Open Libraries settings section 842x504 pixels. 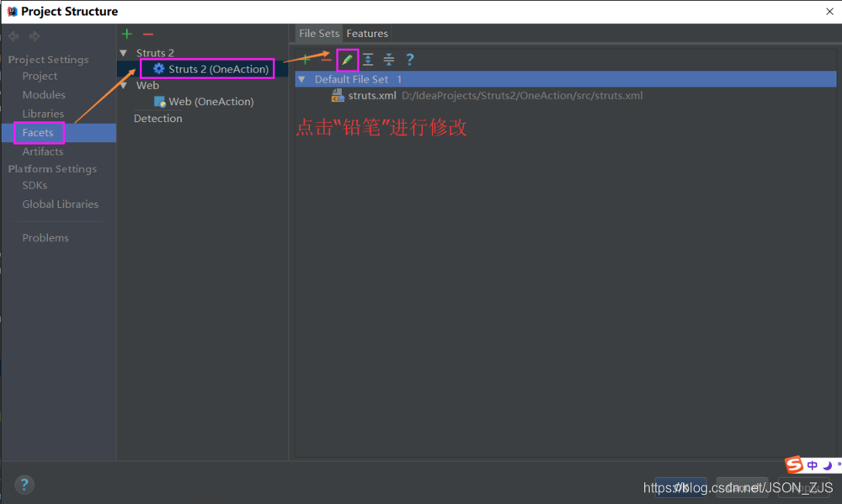(43, 114)
